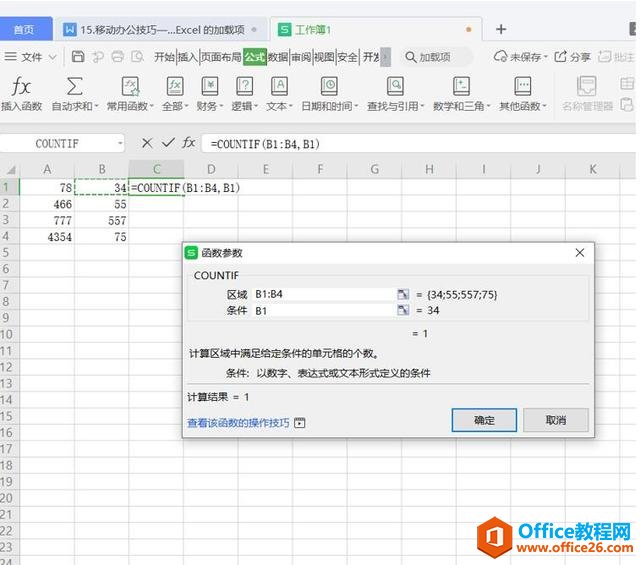The height and width of the screenshot is (565, 640).
Task: Select column header H
Action: tap(429, 169)
